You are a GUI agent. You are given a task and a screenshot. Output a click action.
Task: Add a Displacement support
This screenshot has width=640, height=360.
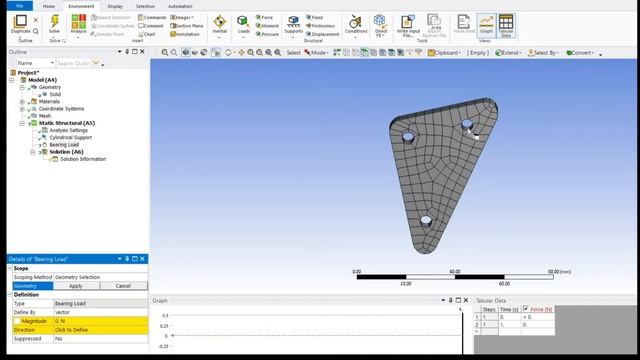click(x=322, y=34)
